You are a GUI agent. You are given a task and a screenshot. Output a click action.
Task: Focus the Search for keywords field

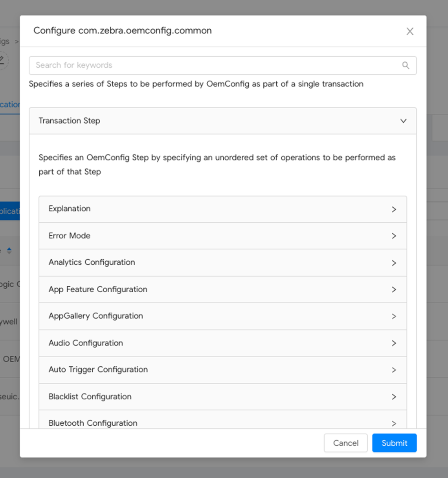(x=216, y=65)
